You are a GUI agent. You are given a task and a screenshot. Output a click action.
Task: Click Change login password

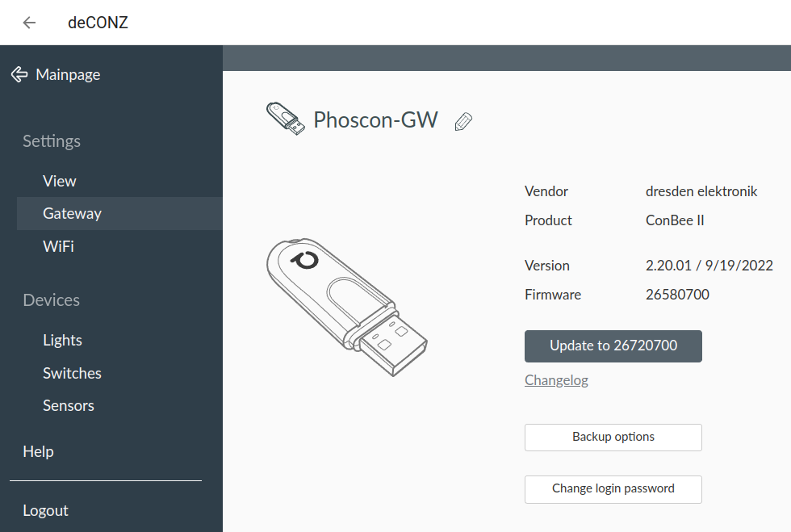[613, 489]
